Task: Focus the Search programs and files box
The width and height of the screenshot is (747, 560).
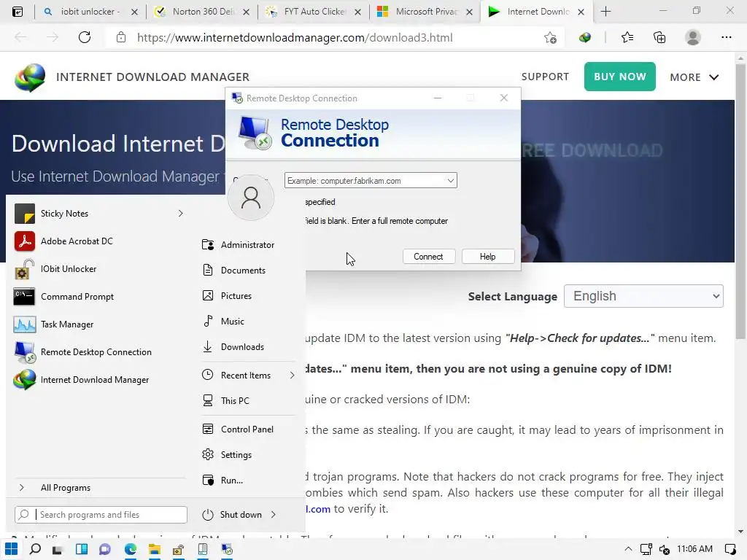Action: pos(101,514)
